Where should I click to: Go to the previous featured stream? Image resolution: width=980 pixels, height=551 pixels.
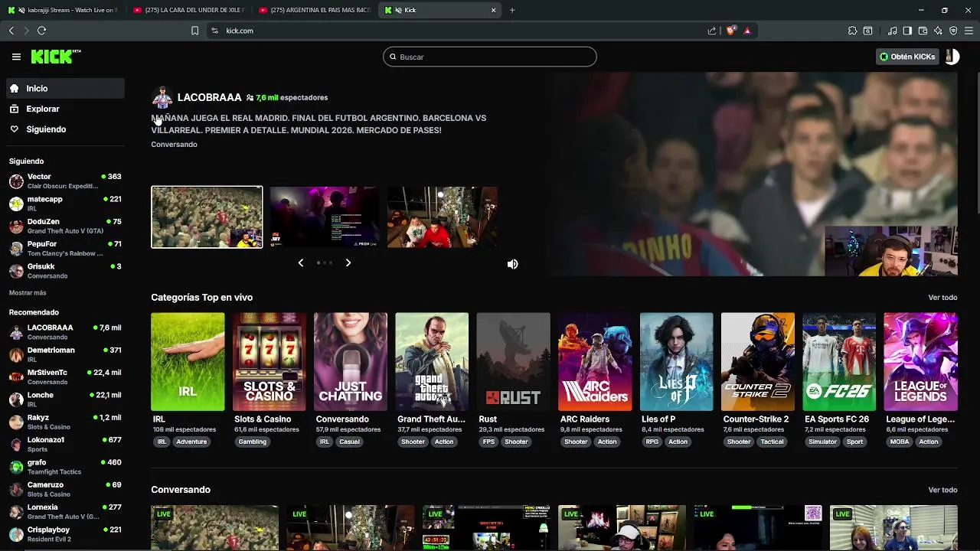[x=300, y=262]
